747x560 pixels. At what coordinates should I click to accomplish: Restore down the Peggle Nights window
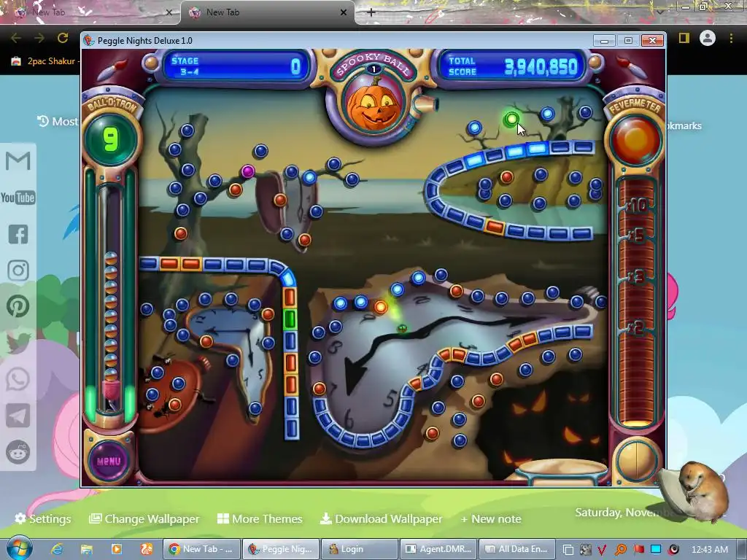point(628,41)
